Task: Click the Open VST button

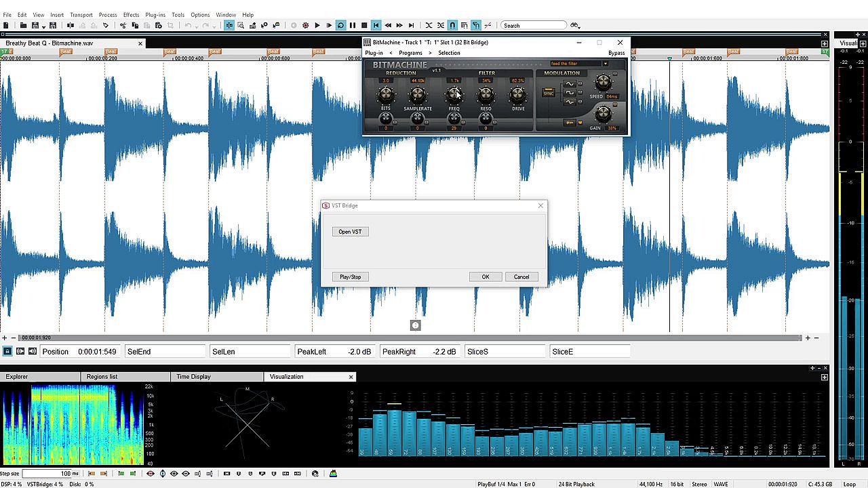Action: [x=350, y=232]
